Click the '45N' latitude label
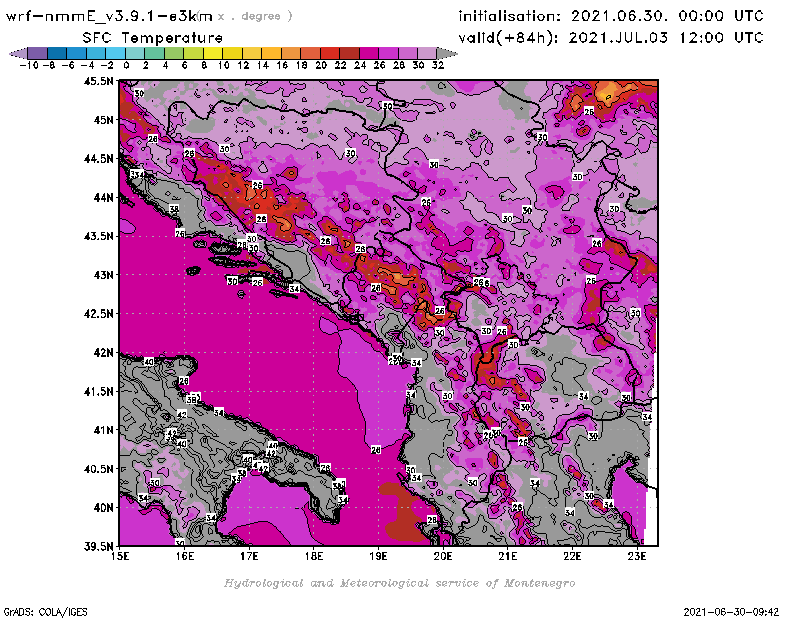Screen dimensions: 800x618 point(103,120)
